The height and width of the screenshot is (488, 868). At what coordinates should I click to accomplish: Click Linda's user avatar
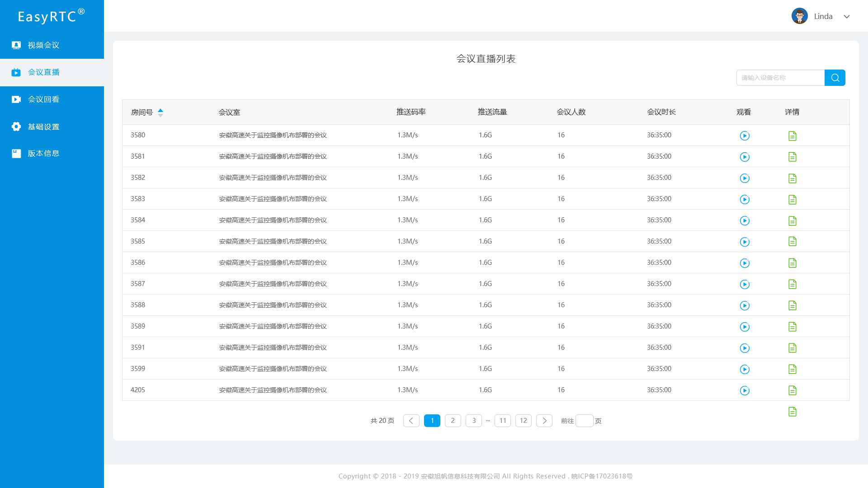point(799,16)
